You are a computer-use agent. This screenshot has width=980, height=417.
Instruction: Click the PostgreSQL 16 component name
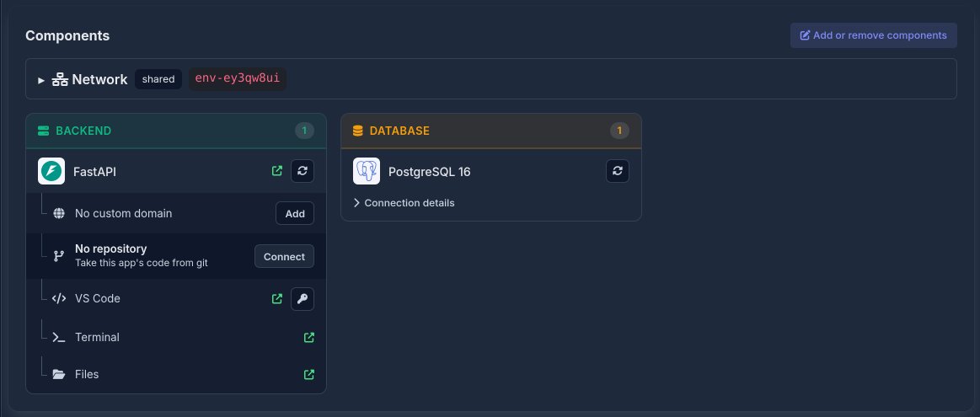coord(430,171)
